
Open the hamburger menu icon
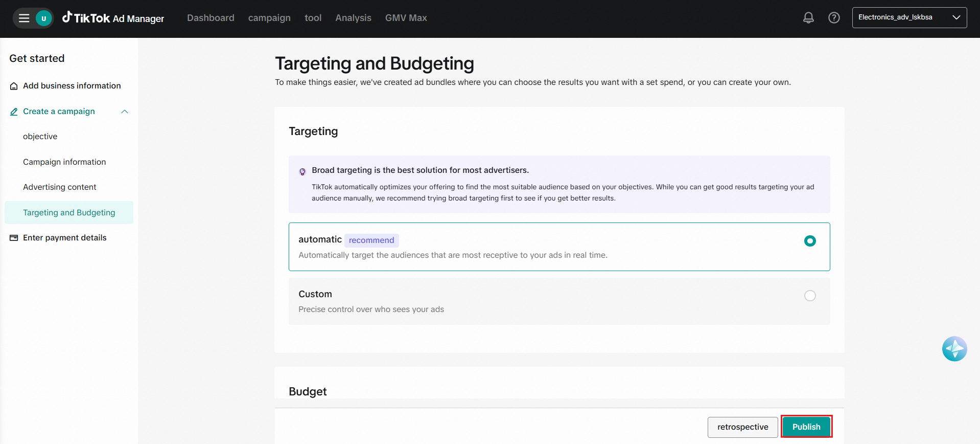click(x=24, y=18)
